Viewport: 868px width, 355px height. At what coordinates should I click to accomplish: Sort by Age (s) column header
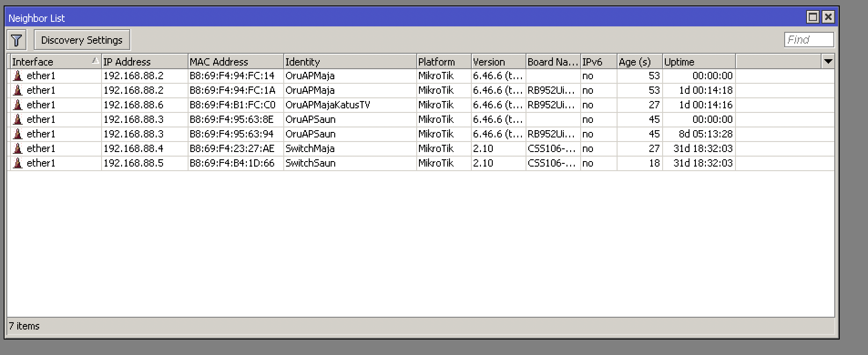639,62
